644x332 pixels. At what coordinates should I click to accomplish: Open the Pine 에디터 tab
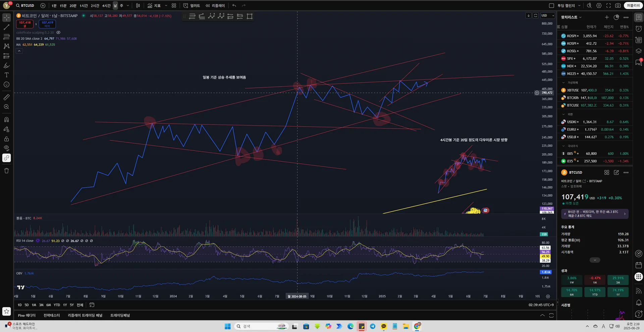pyautogui.click(x=26, y=316)
